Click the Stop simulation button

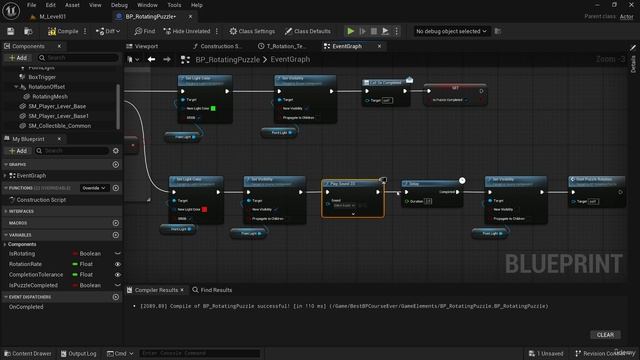pyautogui.click(x=373, y=31)
